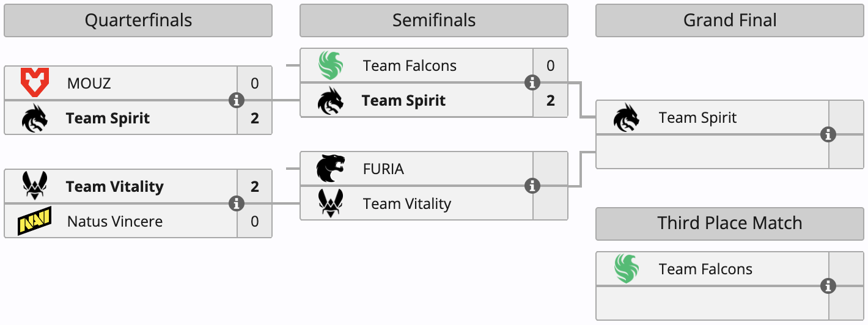This screenshot has height=325, width=868.
Task: Click the Third Place Match header
Action: point(730,223)
